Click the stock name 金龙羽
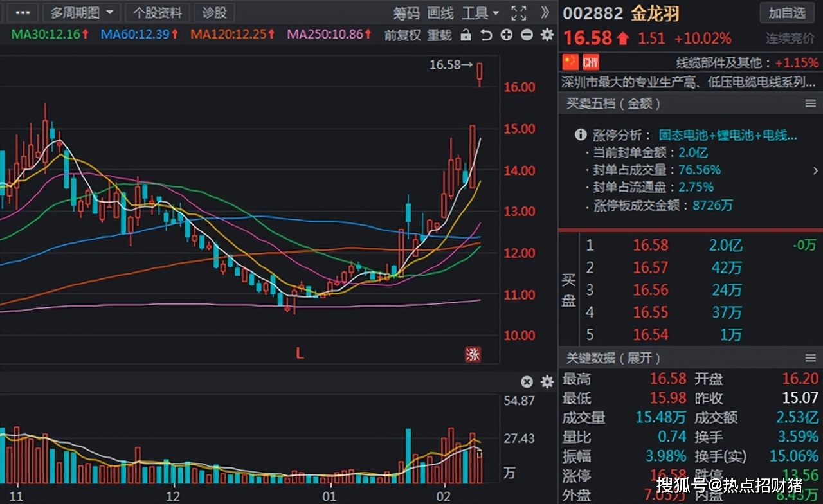The height and width of the screenshot is (504, 823). [x=655, y=14]
